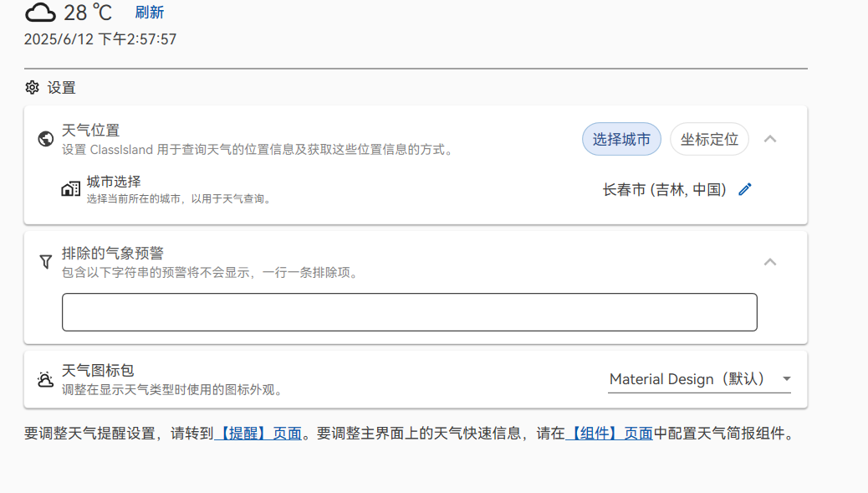Collapse the 排除的气象预警 section chevron
The width and height of the screenshot is (868, 493).
point(770,262)
